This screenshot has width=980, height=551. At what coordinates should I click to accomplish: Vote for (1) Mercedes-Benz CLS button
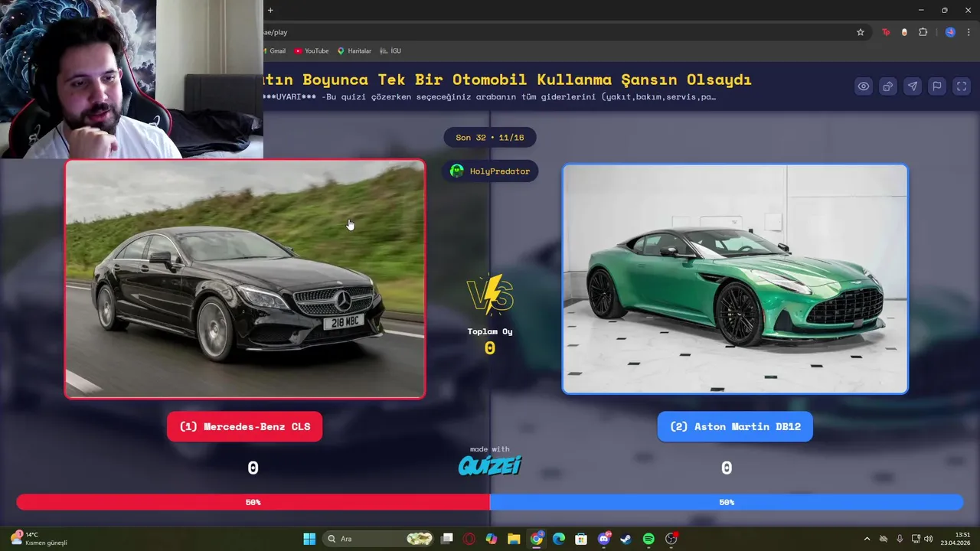[245, 426]
